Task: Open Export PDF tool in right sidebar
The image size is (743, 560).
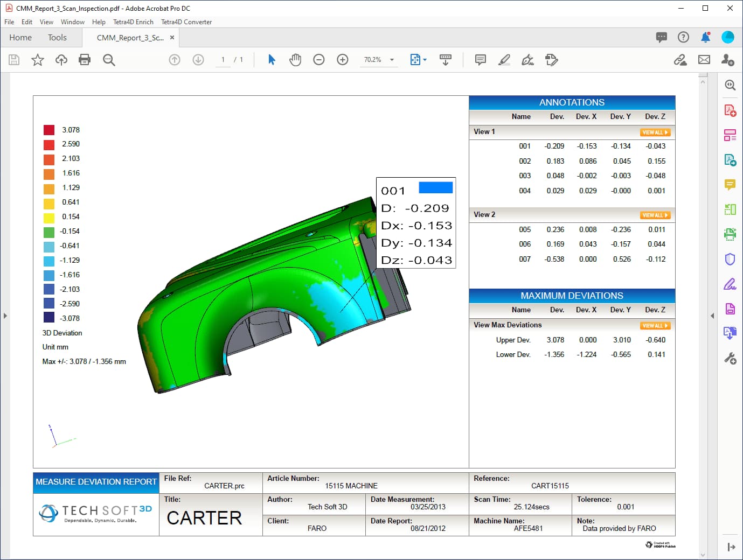Action: pyautogui.click(x=730, y=160)
